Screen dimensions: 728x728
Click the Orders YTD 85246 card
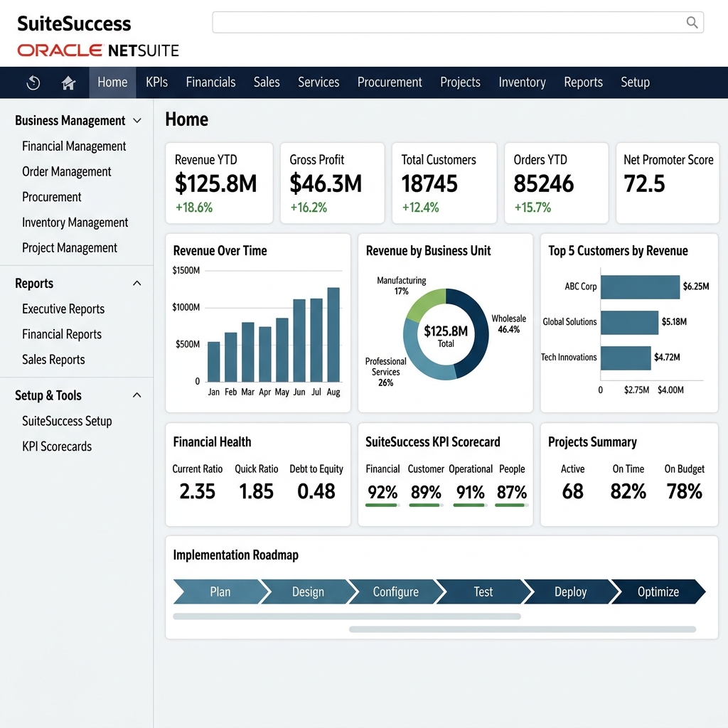pyautogui.click(x=556, y=183)
